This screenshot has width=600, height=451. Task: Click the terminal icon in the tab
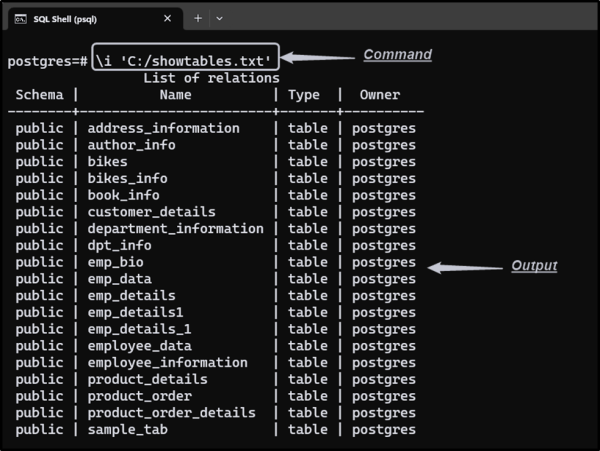20,18
